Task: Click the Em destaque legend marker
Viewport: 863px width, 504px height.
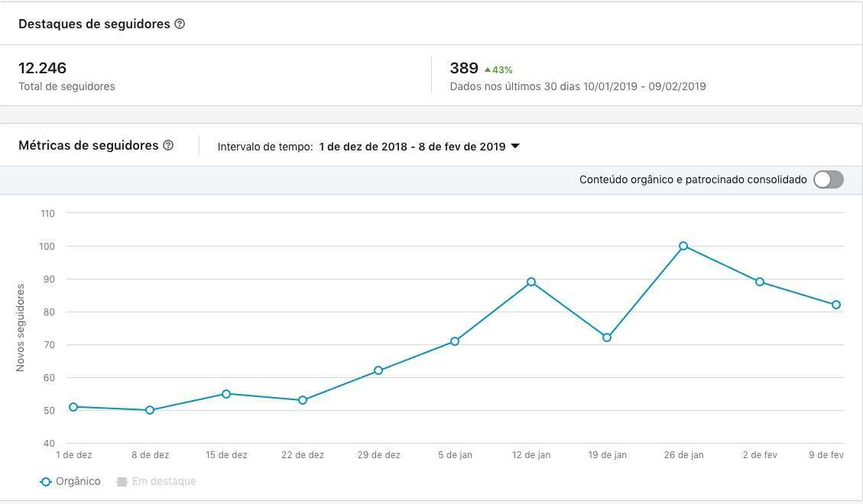Action: pyautogui.click(x=122, y=482)
